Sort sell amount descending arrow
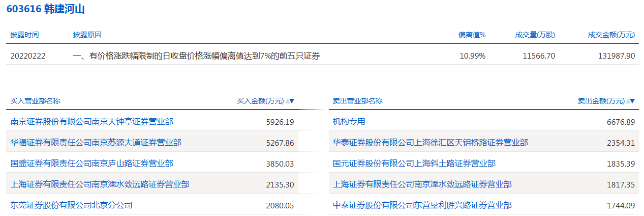The width and height of the screenshot is (644, 216). click(x=632, y=101)
